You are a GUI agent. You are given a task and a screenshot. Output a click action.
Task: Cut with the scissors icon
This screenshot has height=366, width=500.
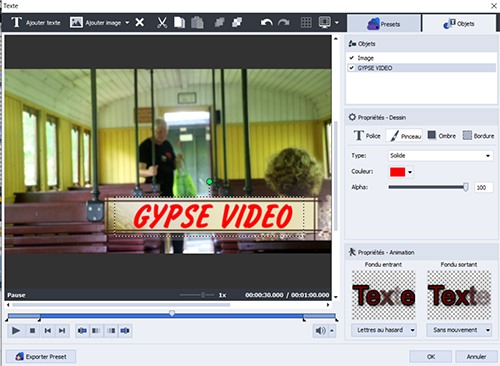tap(162, 22)
